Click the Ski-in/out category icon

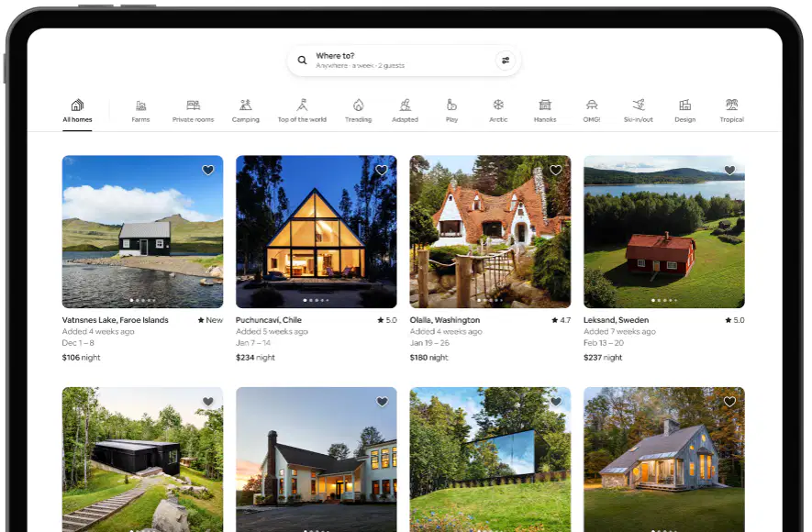[639, 105]
